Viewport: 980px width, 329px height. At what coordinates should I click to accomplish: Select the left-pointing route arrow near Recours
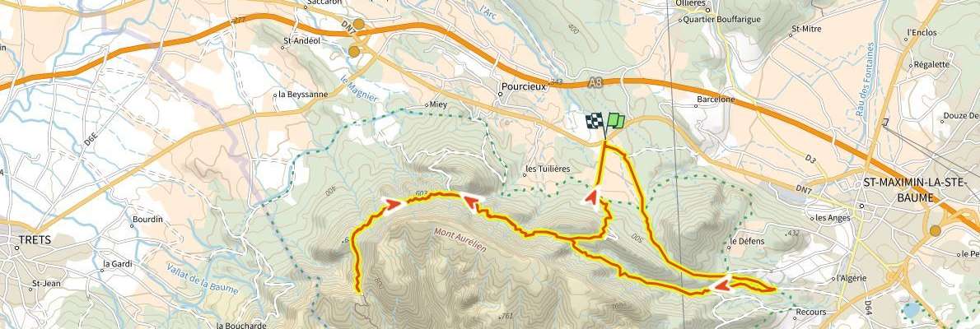pyautogui.click(x=720, y=286)
